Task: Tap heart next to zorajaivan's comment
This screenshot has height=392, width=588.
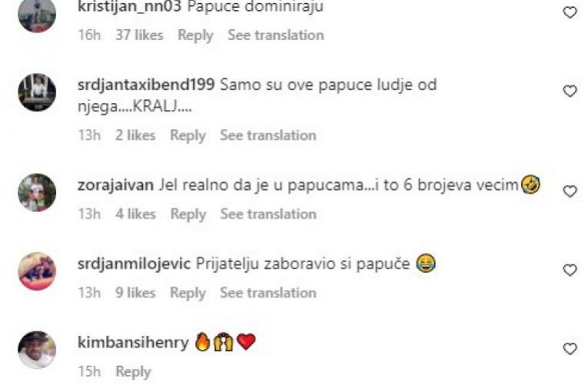Action: [570, 191]
